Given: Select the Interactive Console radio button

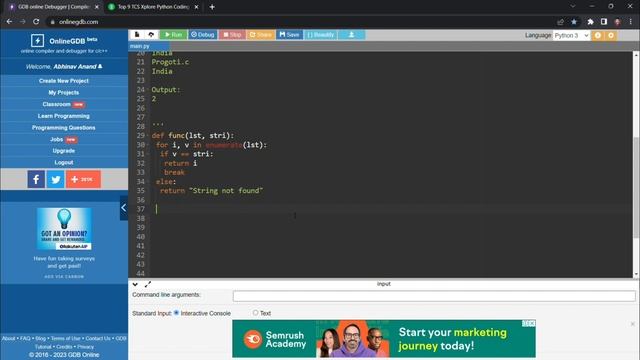Looking at the screenshot, I should pyautogui.click(x=176, y=313).
